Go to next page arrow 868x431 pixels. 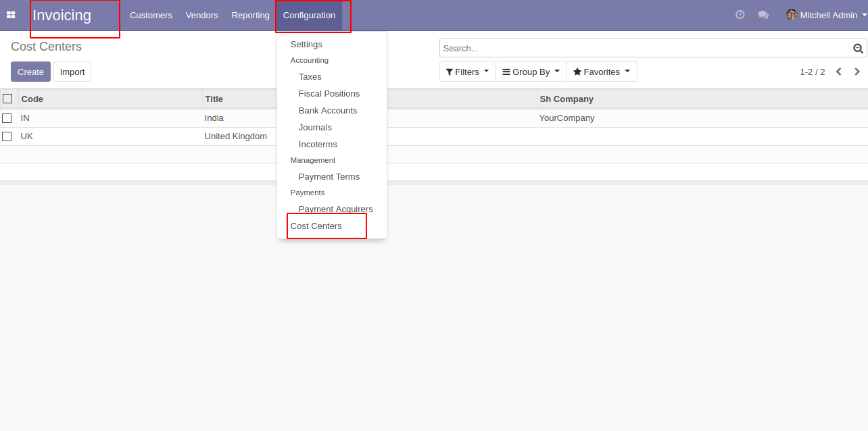(x=857, y=72)
